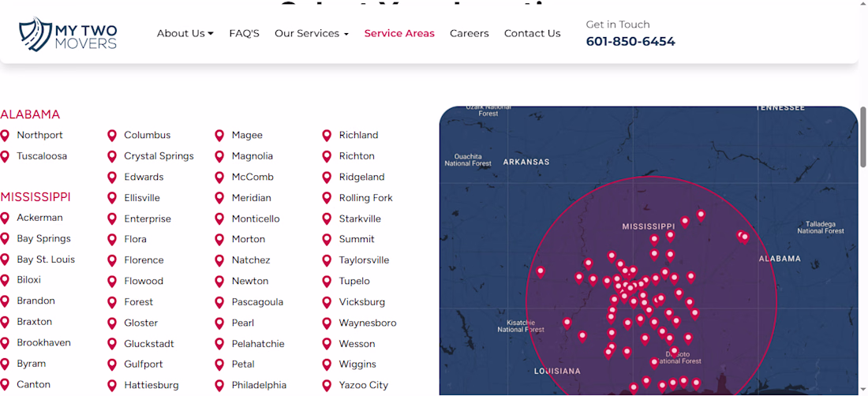Click the pin icon beside Hattiesburg
Screen dimensions: 868x396
112,386
